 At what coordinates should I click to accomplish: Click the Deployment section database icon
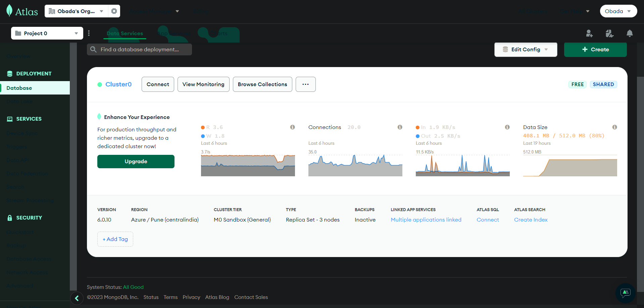(x=10, y=74)
